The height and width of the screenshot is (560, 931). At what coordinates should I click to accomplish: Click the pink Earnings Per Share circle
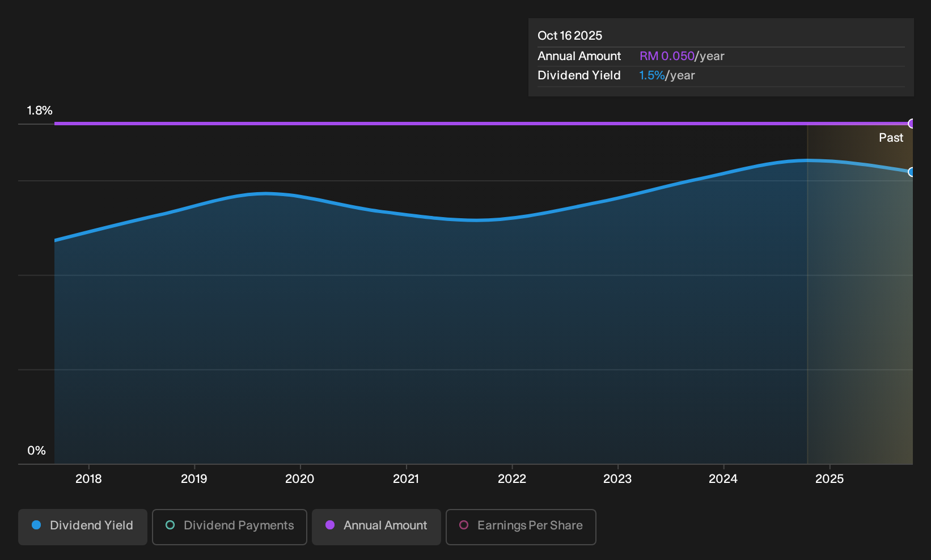point(464,525)
